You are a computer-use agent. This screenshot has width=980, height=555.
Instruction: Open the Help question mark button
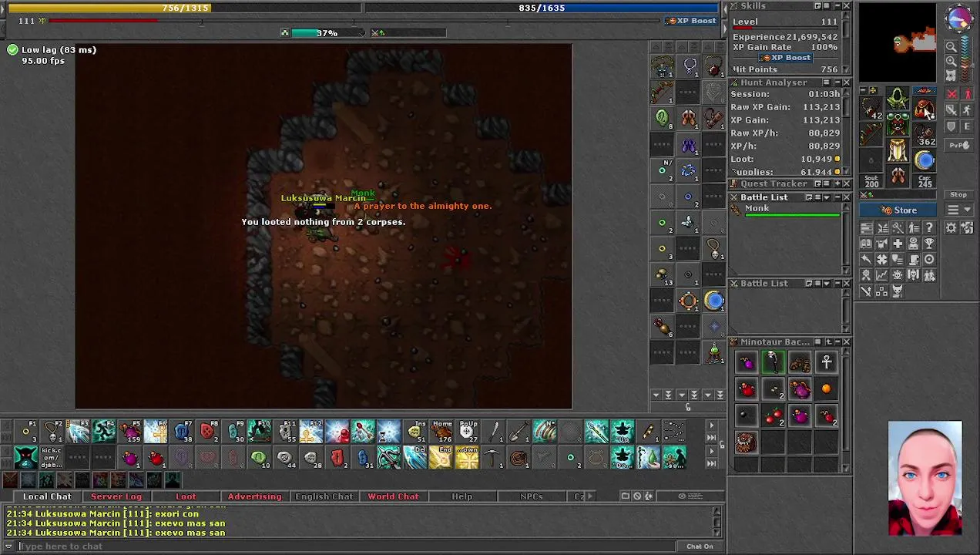click(x=929, y=227)
